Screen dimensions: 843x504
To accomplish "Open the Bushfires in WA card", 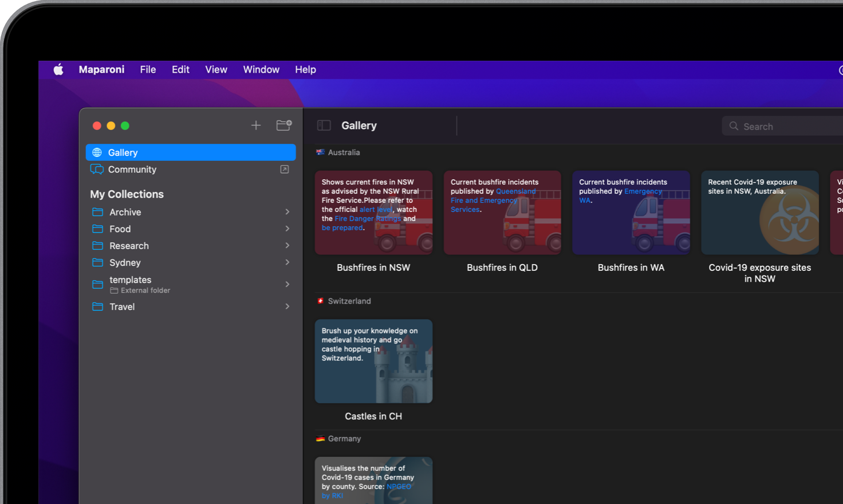I will click(631, 212).
